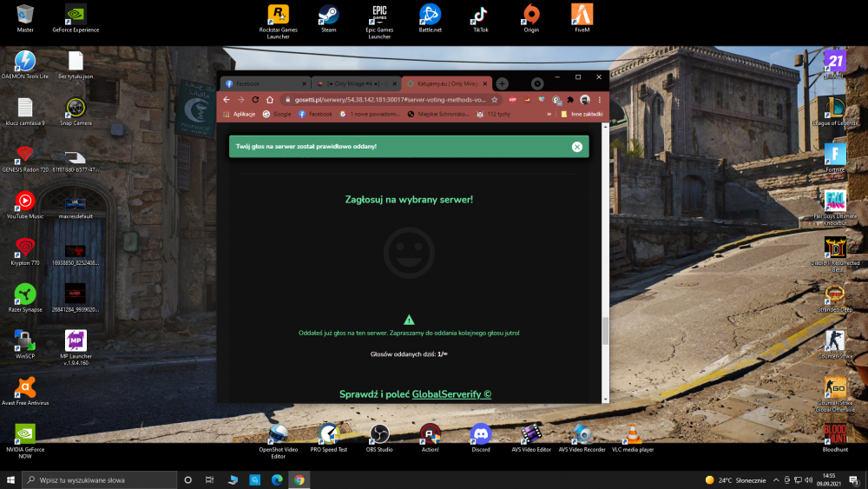Open the Adblock Plus extension icon
The image size is (868, 489).
point(513,100)
